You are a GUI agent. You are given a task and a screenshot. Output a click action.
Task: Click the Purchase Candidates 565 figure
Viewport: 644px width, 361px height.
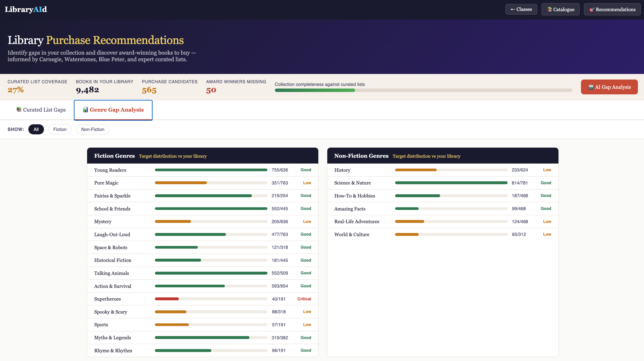tap(149, 90)
